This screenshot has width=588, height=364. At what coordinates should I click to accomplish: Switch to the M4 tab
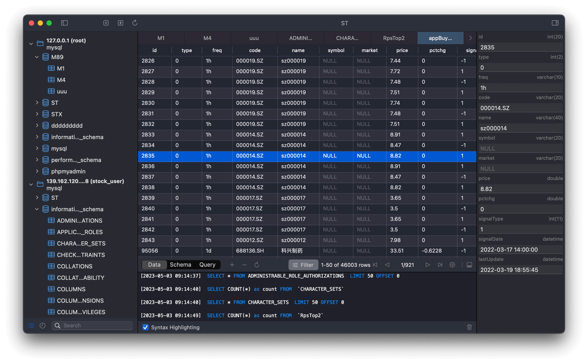[207, 38]
